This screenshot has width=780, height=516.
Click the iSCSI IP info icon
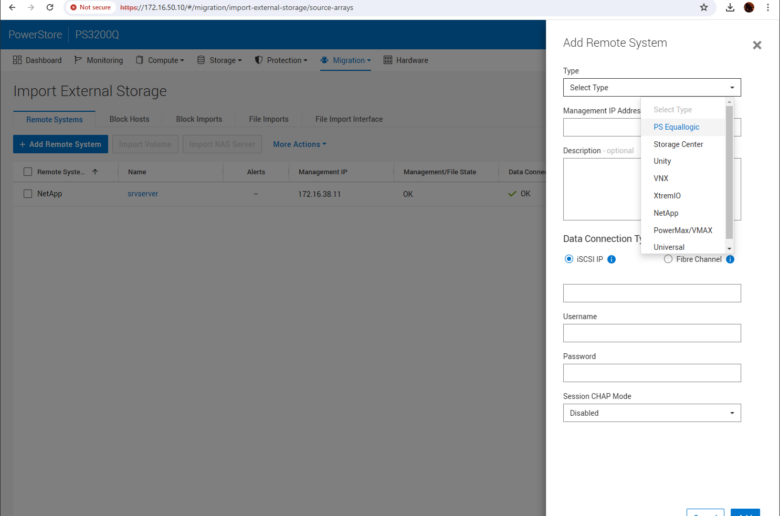[611, 259]
